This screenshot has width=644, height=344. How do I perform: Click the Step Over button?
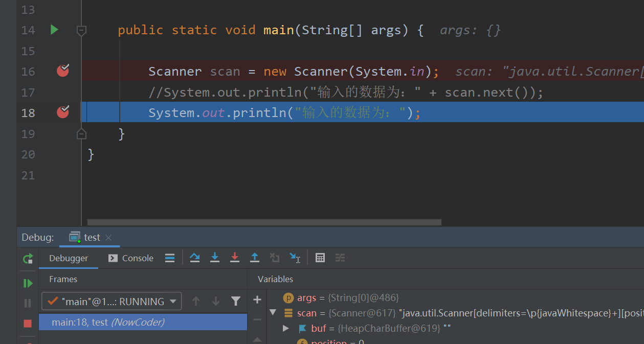tap(194, 258)
